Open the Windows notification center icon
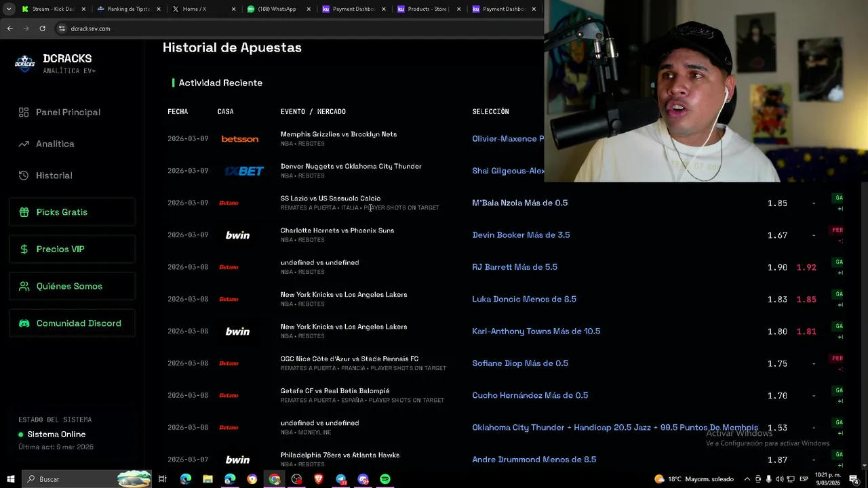This screenshot has height=488, width=868. pos(854,479)
